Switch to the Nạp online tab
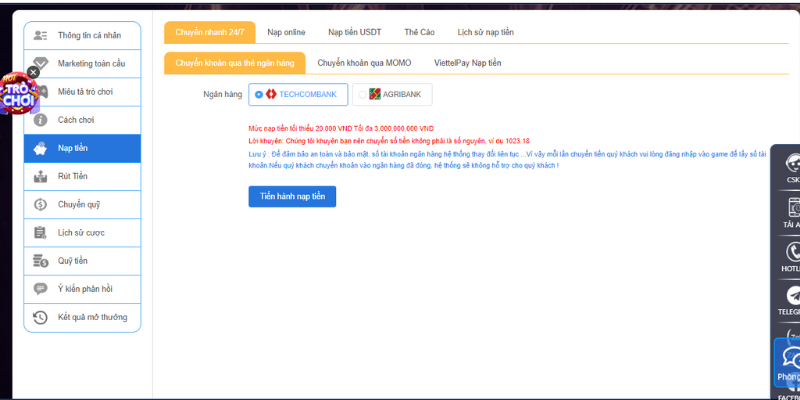The width and height of the screenshot is (800, 400). [287, 32]
